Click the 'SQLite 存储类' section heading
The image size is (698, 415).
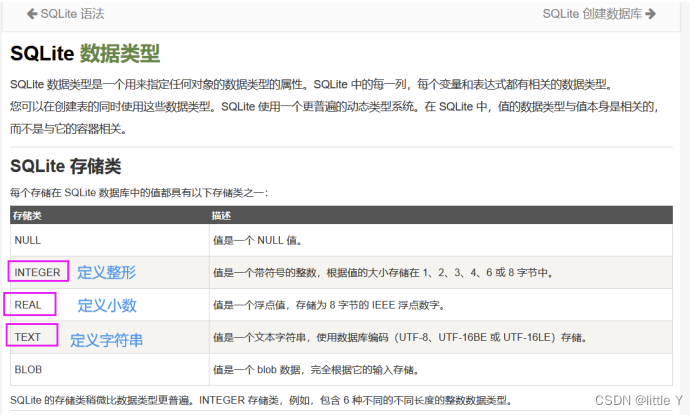coord(65,166)
